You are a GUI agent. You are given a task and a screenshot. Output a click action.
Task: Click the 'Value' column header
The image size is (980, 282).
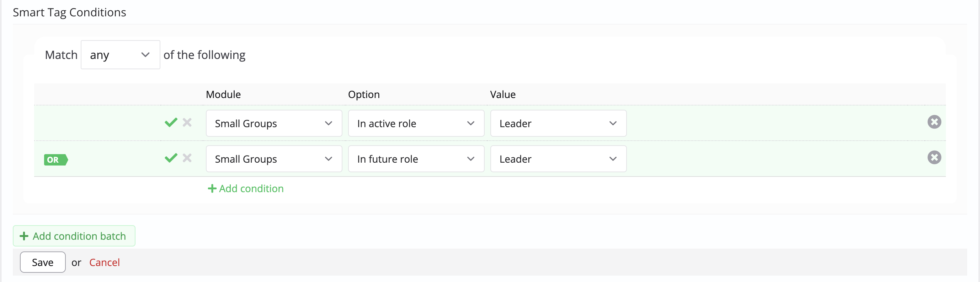(502, 94)
